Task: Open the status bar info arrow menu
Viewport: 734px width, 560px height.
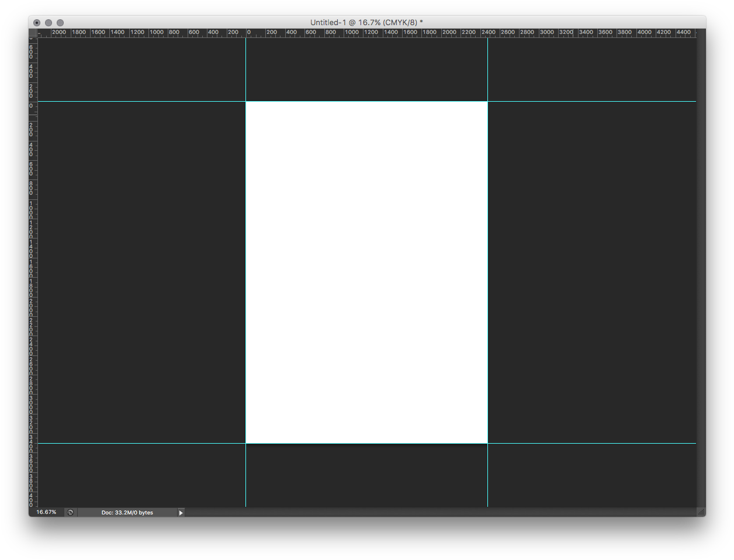Action: pos(181,513)
